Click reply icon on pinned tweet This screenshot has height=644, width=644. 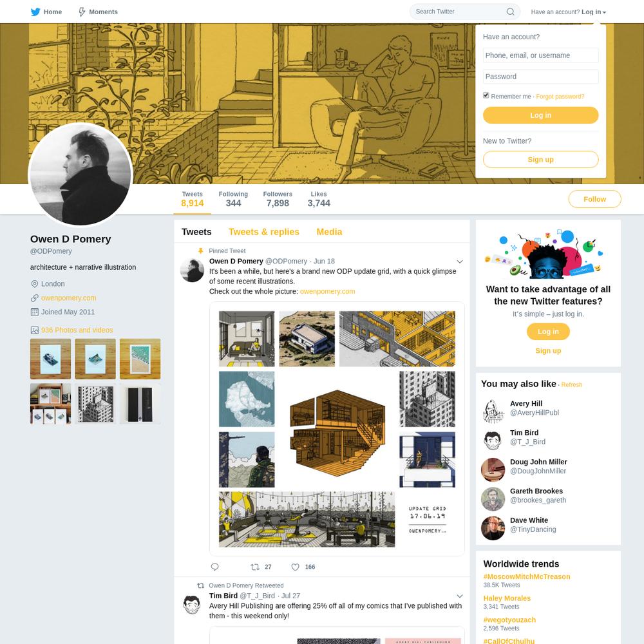[214, 567]
